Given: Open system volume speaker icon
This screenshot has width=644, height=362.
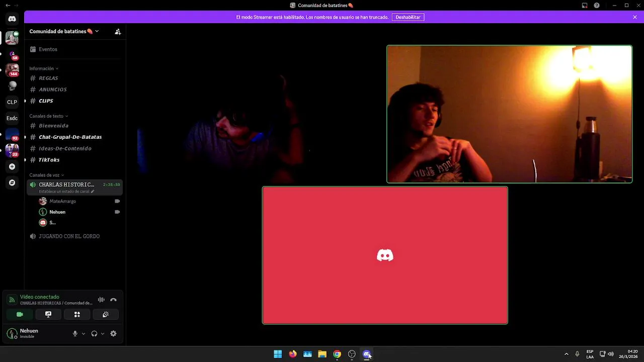Looking at the screenshot, I should (611, 354).
